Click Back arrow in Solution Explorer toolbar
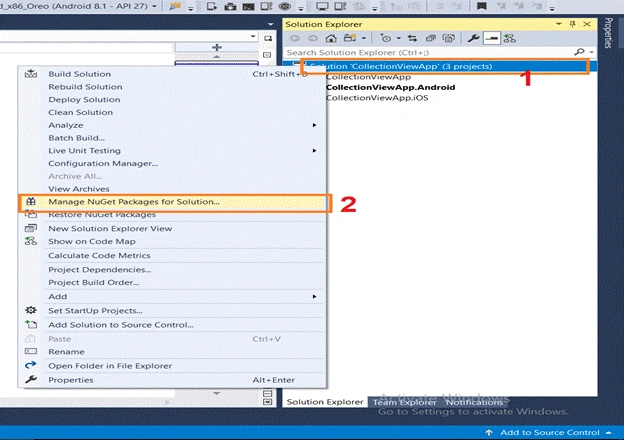The image size is (624, 440). [294, 38]
